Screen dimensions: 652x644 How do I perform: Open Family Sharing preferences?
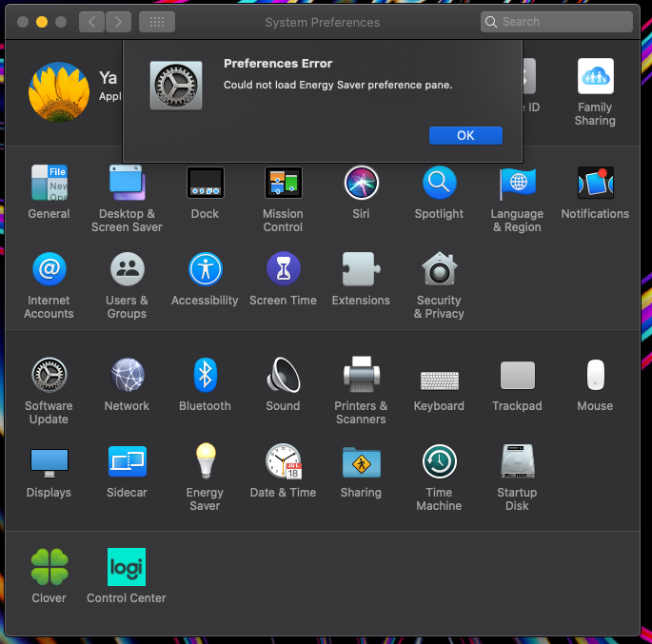pyautogui.click(x=596, y=76)
